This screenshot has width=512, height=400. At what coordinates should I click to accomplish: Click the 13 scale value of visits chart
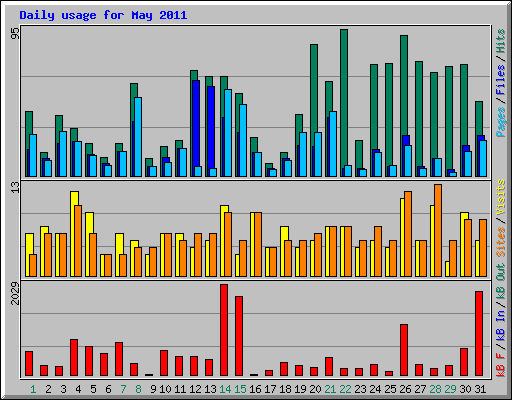(15, 188)
